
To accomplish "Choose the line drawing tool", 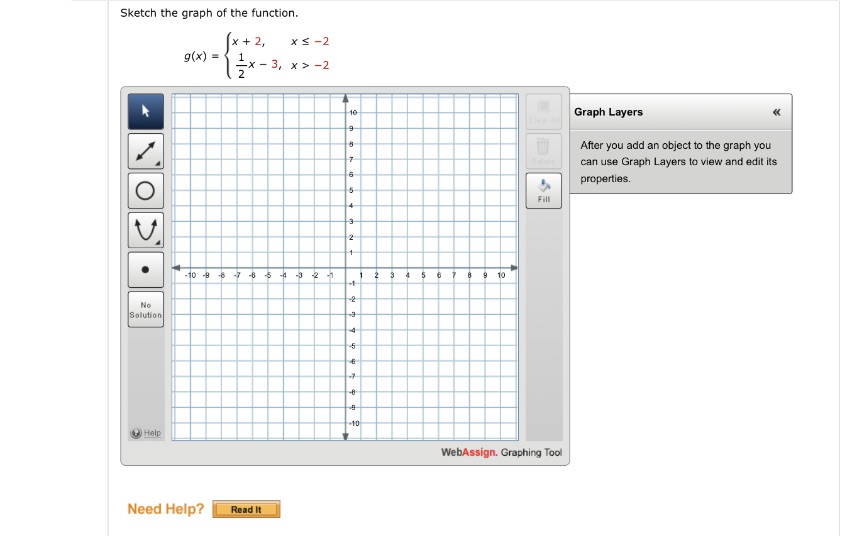I will [x=146, y=151].
